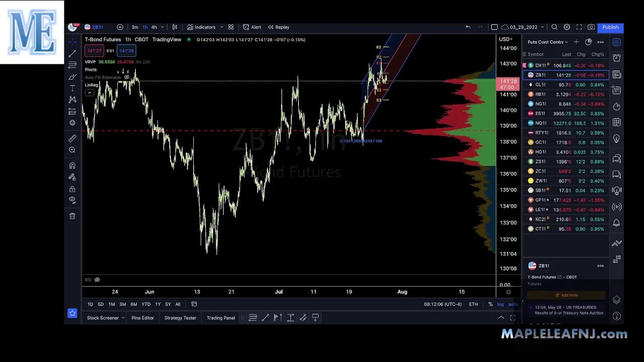Open the Indicators dialog
This screenshot has height=362, width=644.
tap(201, 27)
